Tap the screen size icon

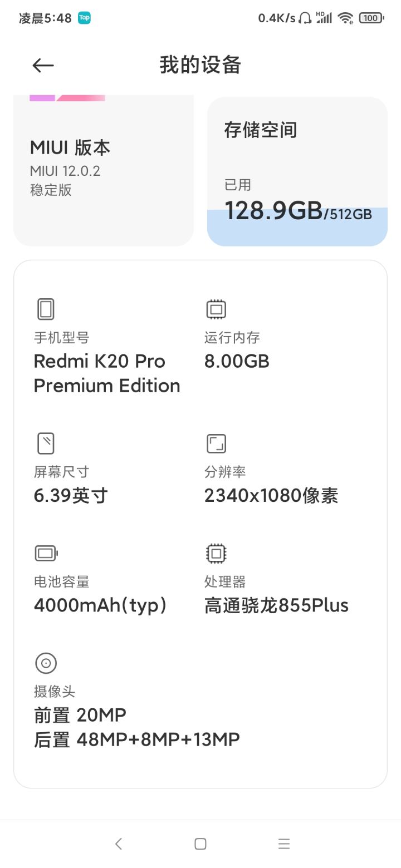[46, 443]
